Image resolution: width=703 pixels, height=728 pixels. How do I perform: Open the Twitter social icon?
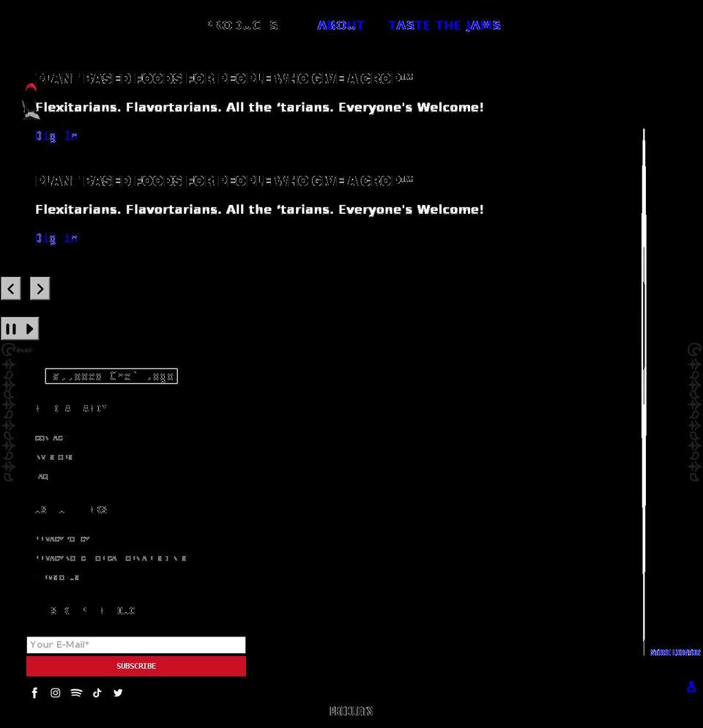(x=118, y=693)
